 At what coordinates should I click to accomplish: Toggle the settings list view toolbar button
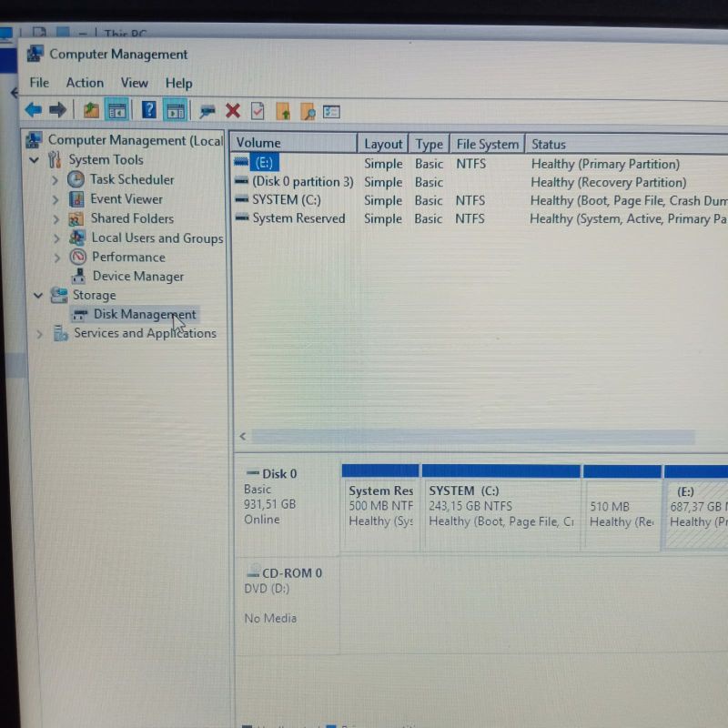(332, 112)
